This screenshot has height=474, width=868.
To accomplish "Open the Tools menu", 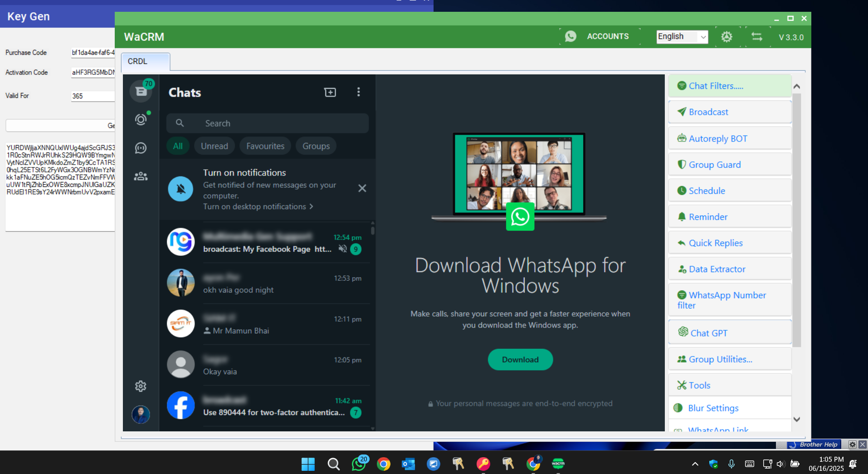I will point(730,385).
